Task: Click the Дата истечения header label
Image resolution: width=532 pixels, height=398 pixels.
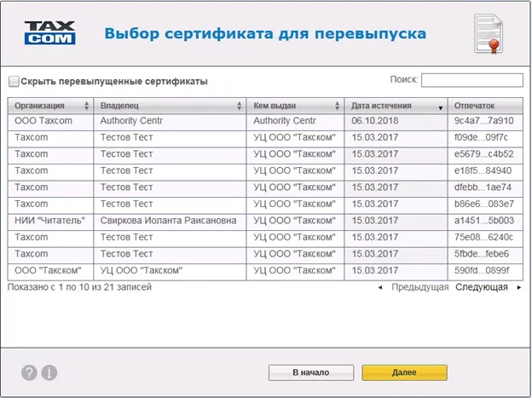Action: (381, 106)
